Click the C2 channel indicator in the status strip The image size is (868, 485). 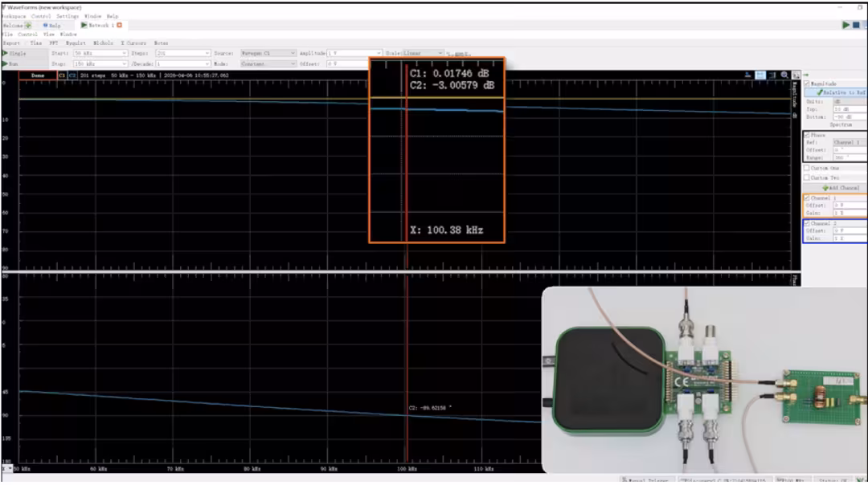click(72, 75)
